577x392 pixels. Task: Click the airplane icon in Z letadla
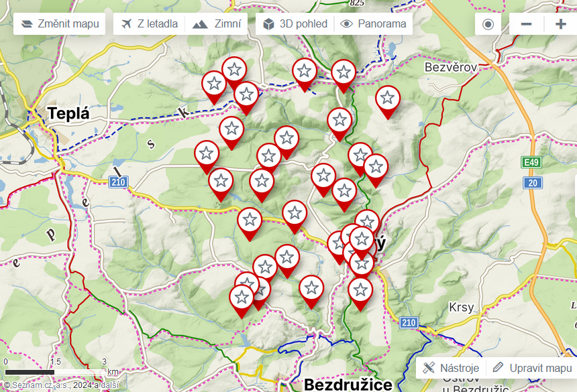(x=127, y=24)
